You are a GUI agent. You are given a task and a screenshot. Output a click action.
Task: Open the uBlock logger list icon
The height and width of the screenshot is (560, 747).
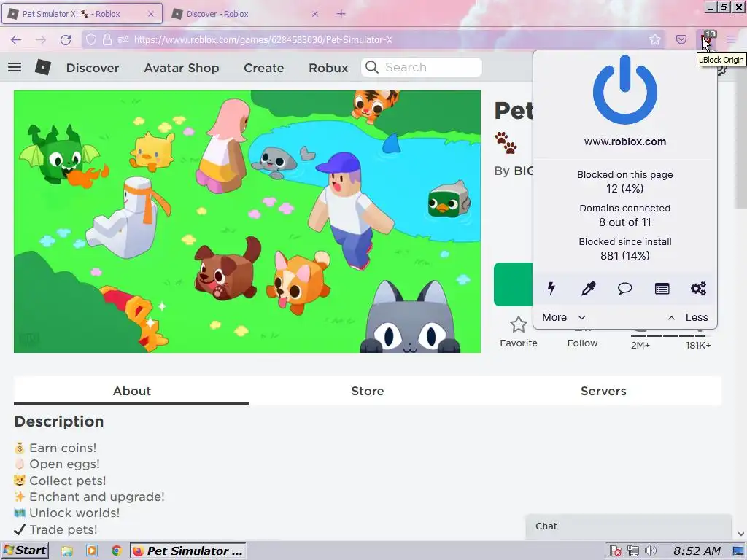click(662, 289)
